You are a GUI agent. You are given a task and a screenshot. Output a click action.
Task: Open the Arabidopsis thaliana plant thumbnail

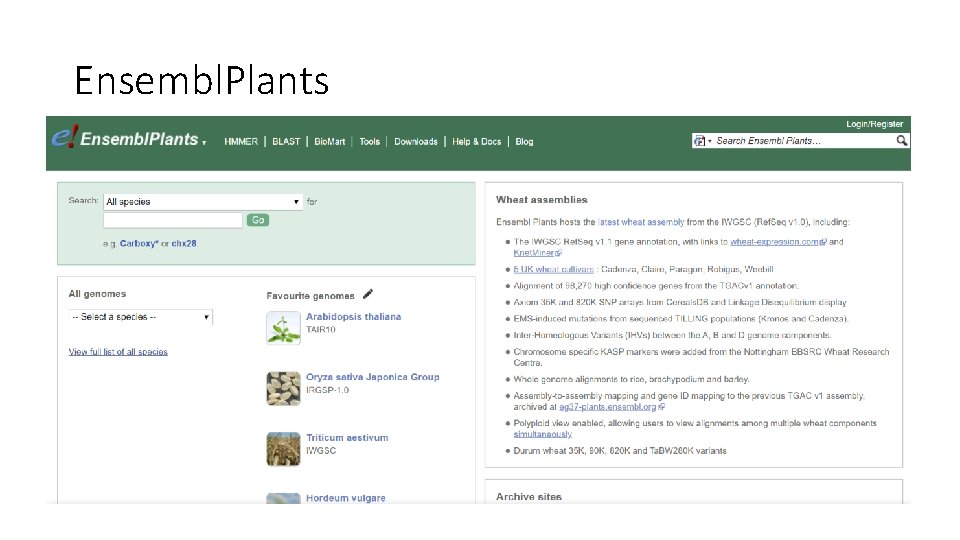coord(283,328)
